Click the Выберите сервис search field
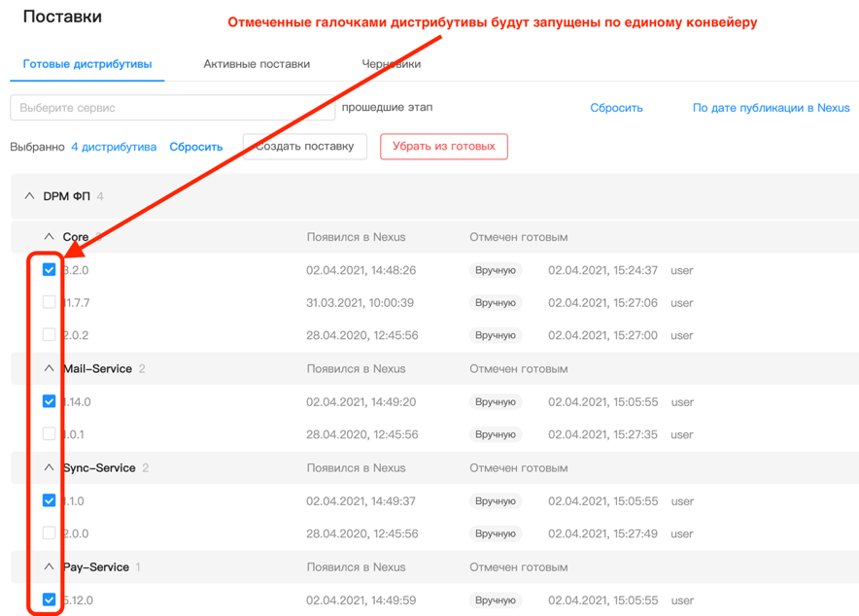Image resolution: width=859 pixels, height=616 pixels. click(x=172, y=108)
